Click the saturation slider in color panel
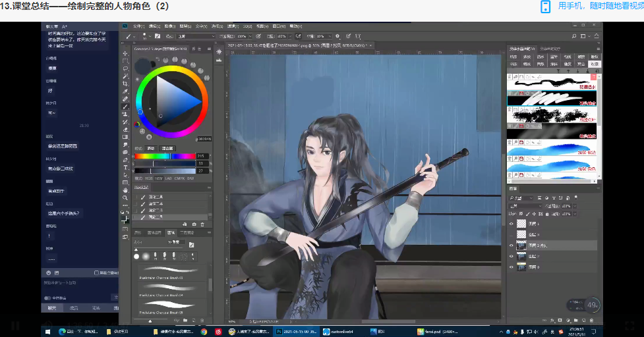This screenshot has height=337, width=644. pos(165,163)
